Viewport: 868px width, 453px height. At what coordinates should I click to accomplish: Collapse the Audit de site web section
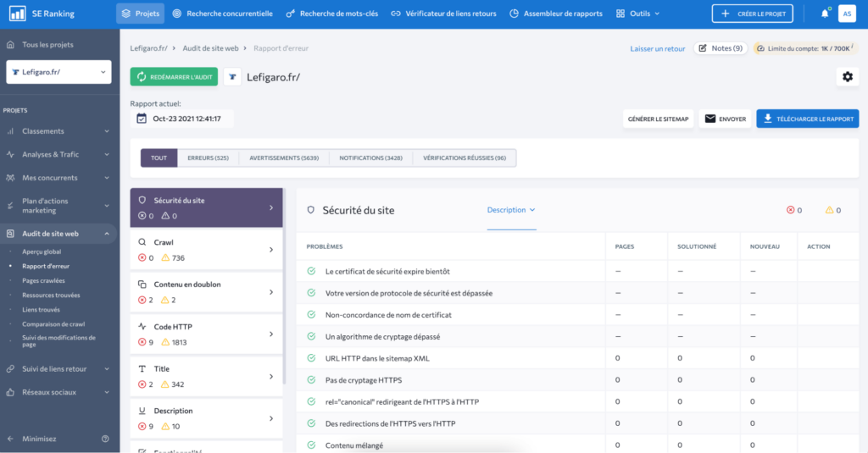[x=107, y=234]
